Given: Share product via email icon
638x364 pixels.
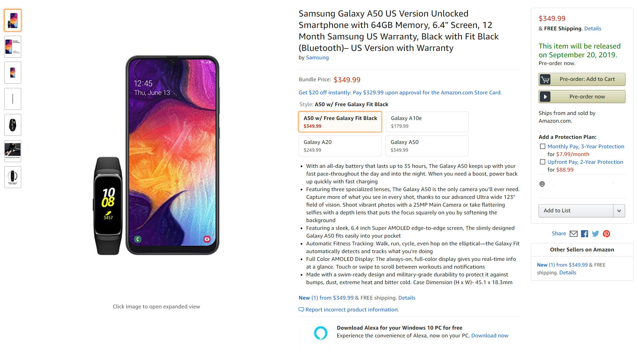Looking at the screenshot, I should [573, 234].
